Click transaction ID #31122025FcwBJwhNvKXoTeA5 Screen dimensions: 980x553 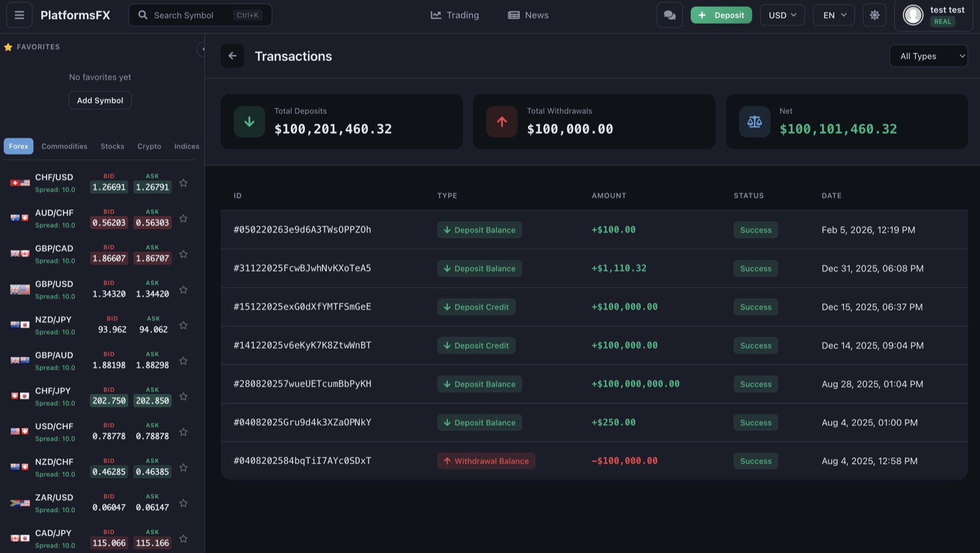click(302, 268)
